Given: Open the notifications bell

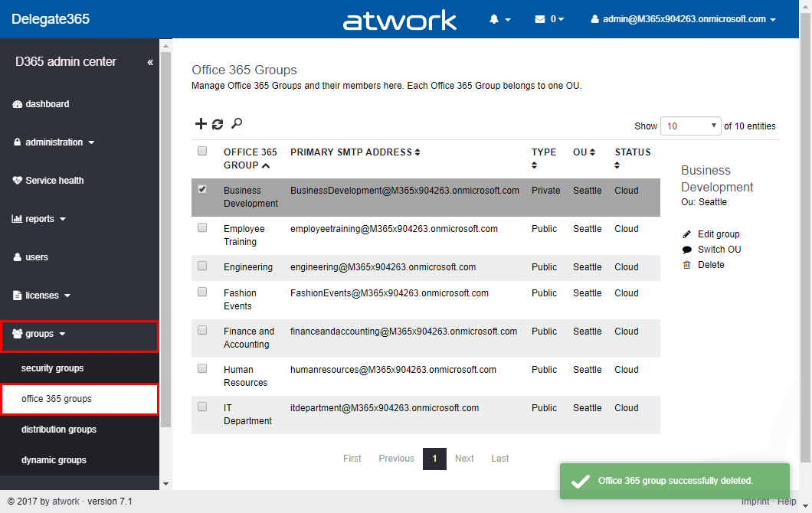Looking at the screenshot, I should click(x=494, y=19).
